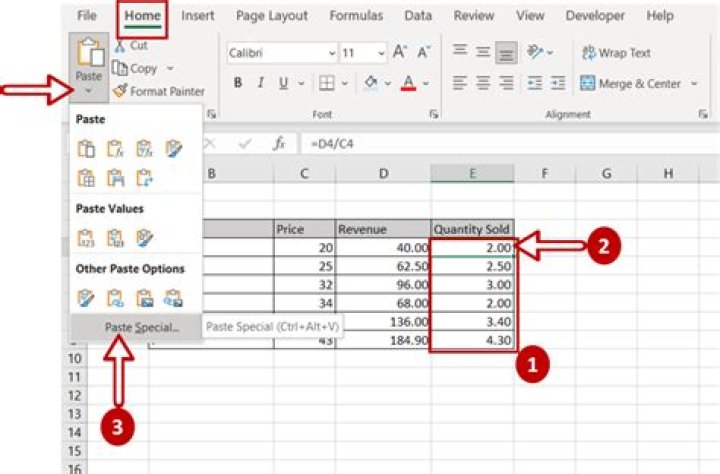Open the Review tab
Image resolution: width=720 pixels, height=474 pixels.
474,16
